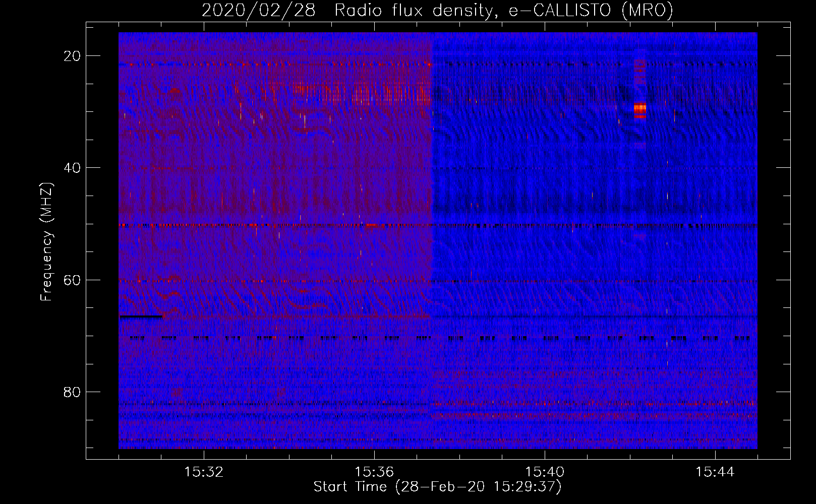Image resolution: width=816 pixels, height=504 pixels.
Task: Click the 80 MHz frequency tick label
Action: [x=73, y=392]
